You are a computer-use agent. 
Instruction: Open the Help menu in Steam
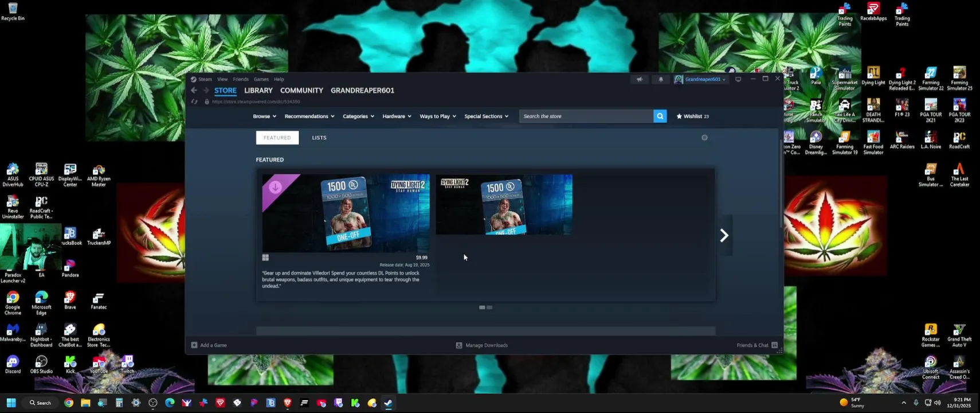tap(279, 79)
